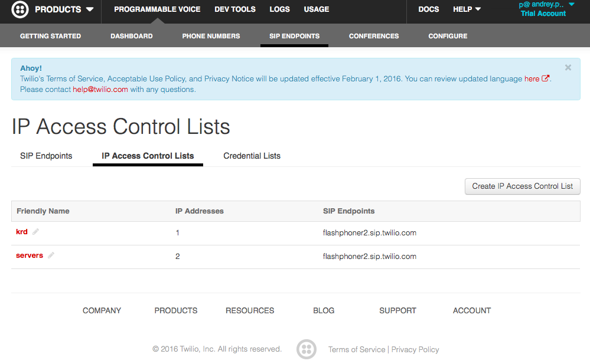
Task: Click Create IP Access Control List button
Action: point(522,186)
